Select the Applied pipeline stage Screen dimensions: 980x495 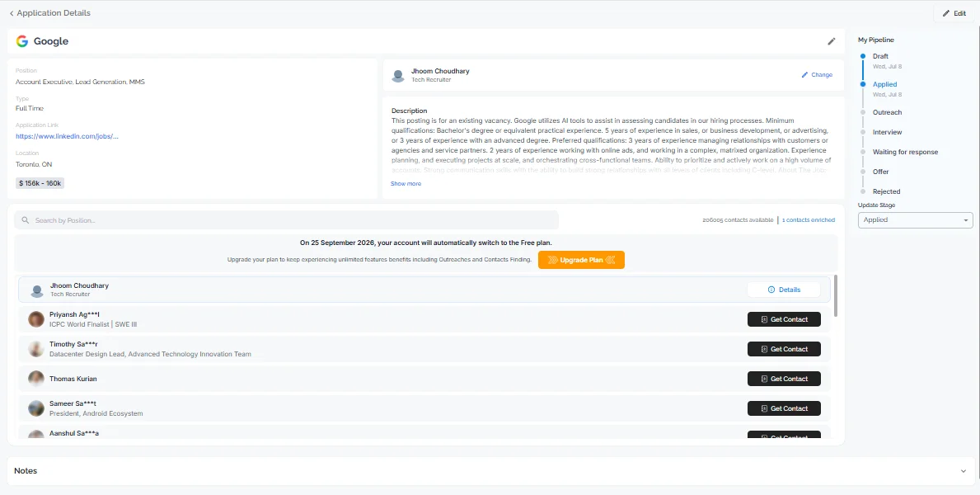tap(884, 84)
